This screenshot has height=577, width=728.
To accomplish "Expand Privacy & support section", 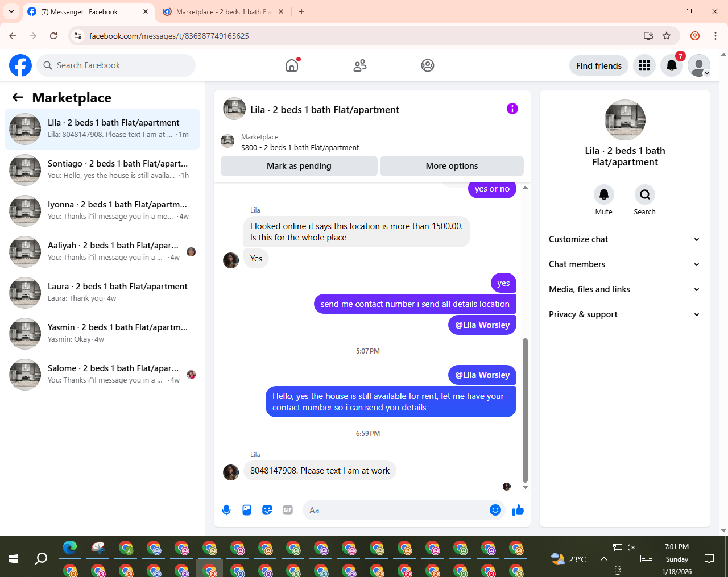I will point(624,314).
